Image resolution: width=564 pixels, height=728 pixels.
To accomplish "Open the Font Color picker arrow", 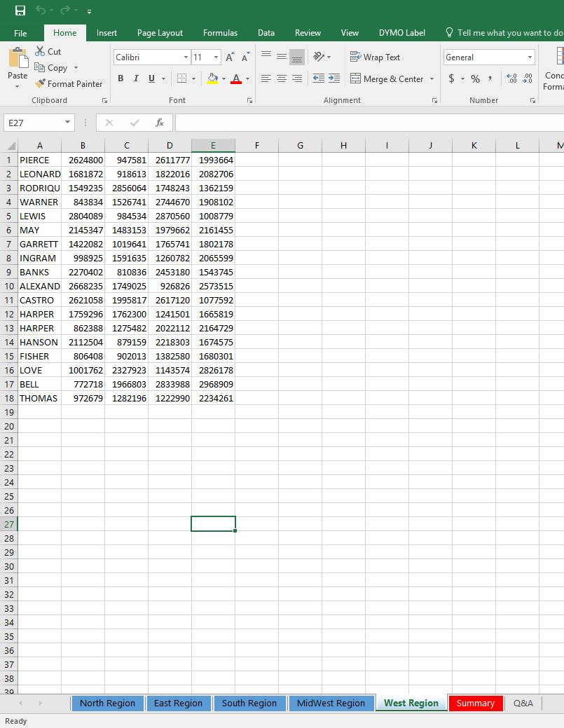I will click(249, 78).
